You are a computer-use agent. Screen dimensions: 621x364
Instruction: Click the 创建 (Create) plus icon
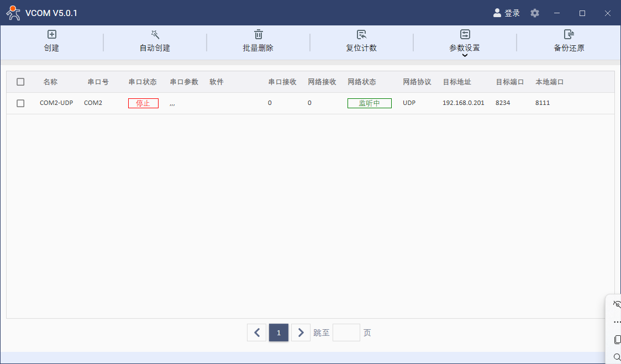coord(52,35)
